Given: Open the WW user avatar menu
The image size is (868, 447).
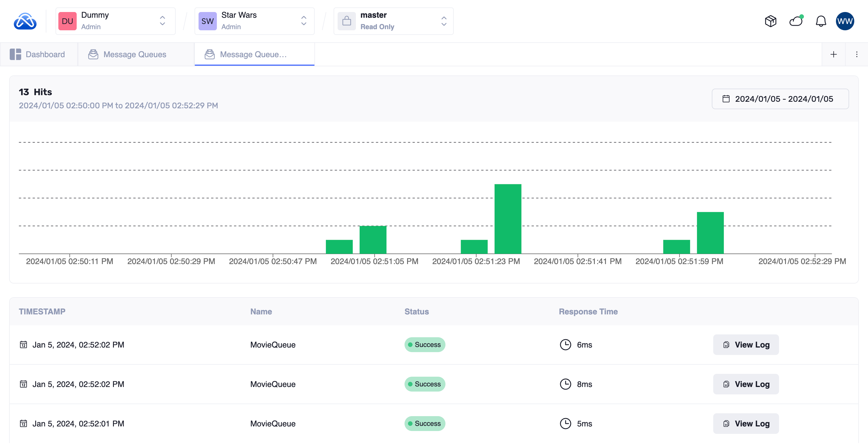Looking at the screenshot, I should point(845,21).
